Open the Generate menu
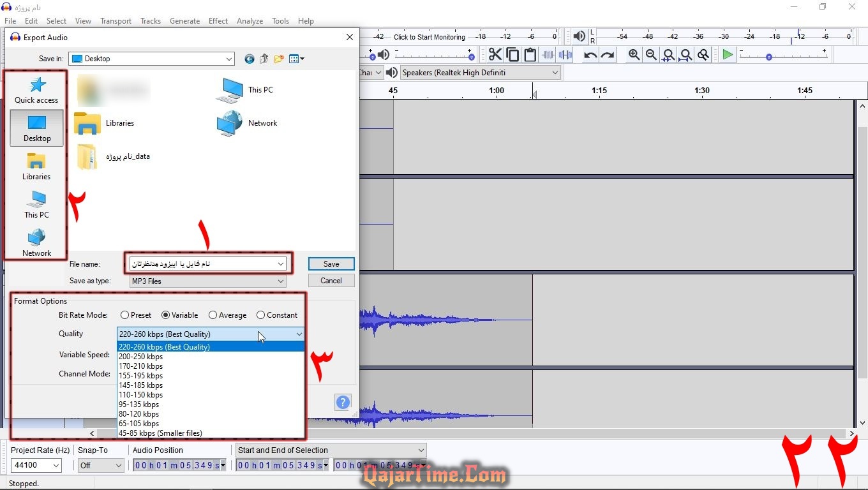The image size is (868, 490). [x=184, y=21]
